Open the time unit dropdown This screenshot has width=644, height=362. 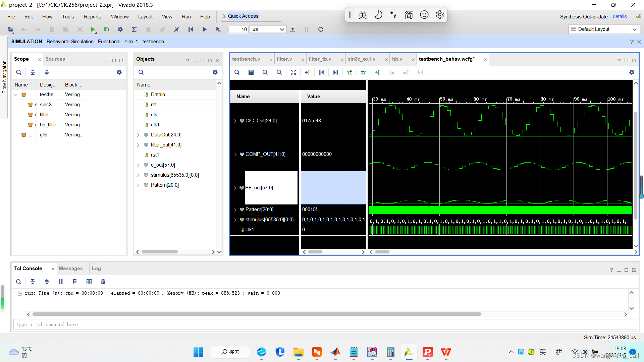coord(282,29)
